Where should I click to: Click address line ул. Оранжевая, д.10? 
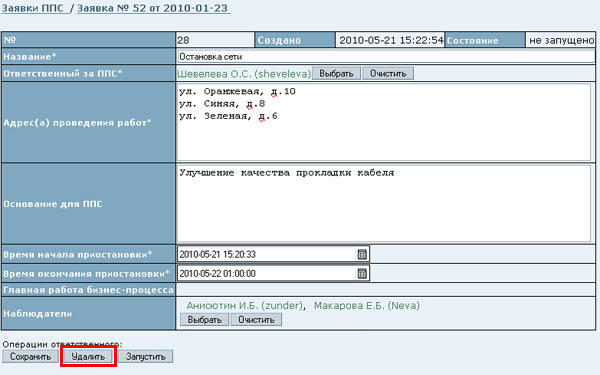coord(237,91)
